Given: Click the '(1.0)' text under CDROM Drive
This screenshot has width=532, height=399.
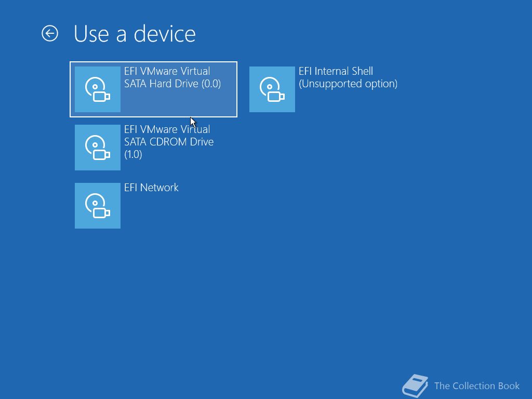Looking at the screenshot, I should [133, 154].
